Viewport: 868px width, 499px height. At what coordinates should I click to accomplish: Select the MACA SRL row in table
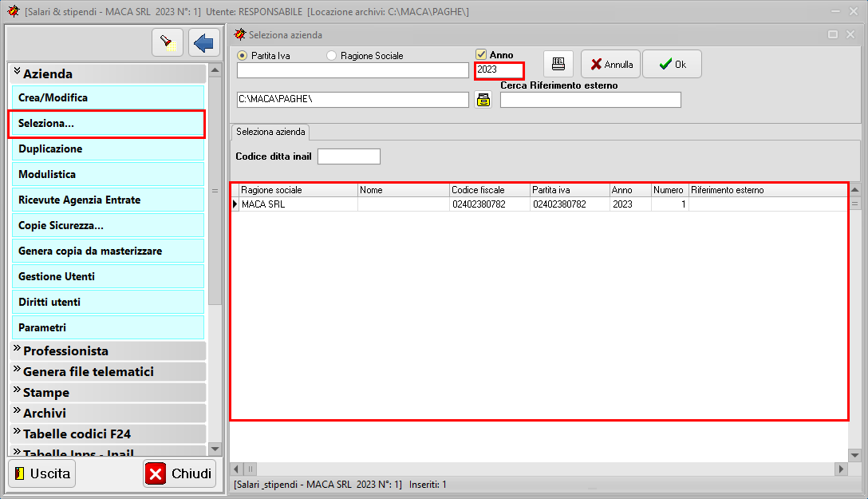pyautogui.click(x=298, y=204)
